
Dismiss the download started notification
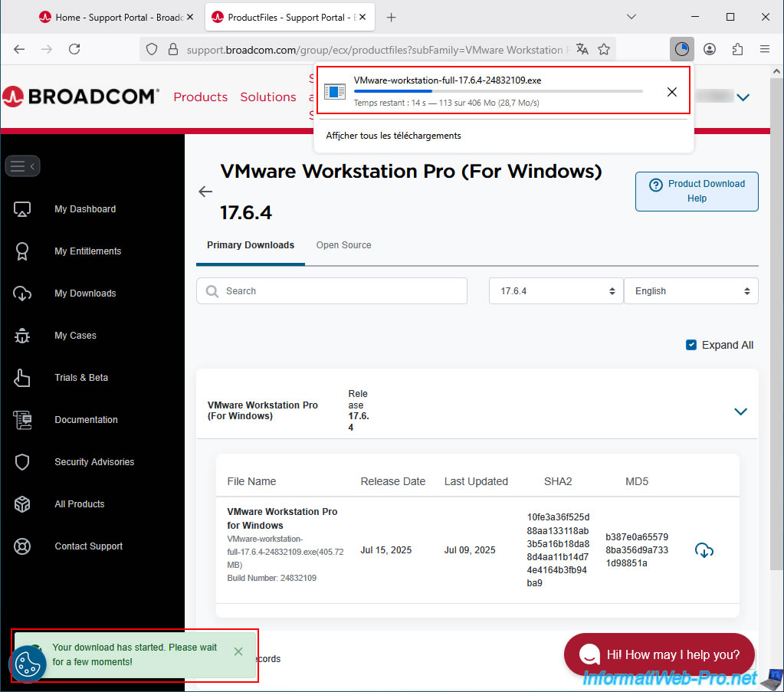click(238, 651)
